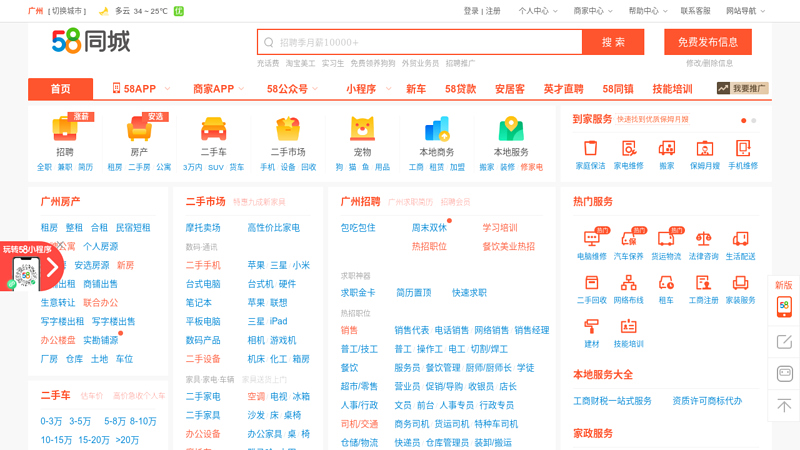
Task: Open the 二手手机 listing link
Action: (203, 265)
